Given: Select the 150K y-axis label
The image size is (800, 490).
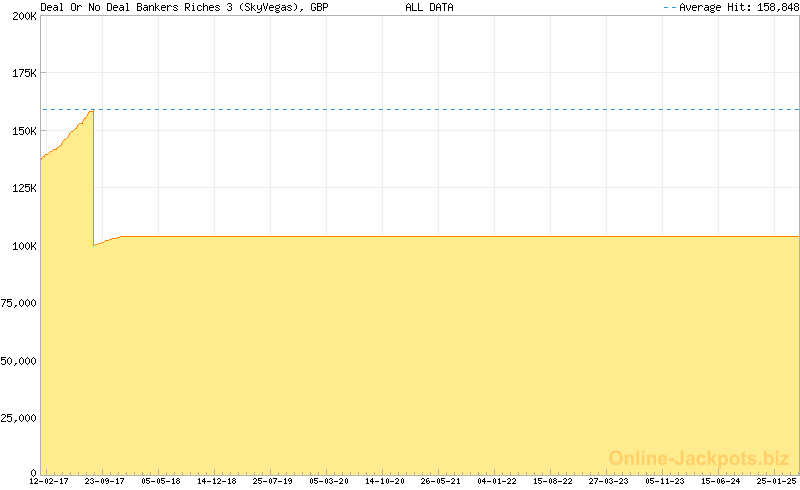Looking at the screenshot, I should [24, 131].
